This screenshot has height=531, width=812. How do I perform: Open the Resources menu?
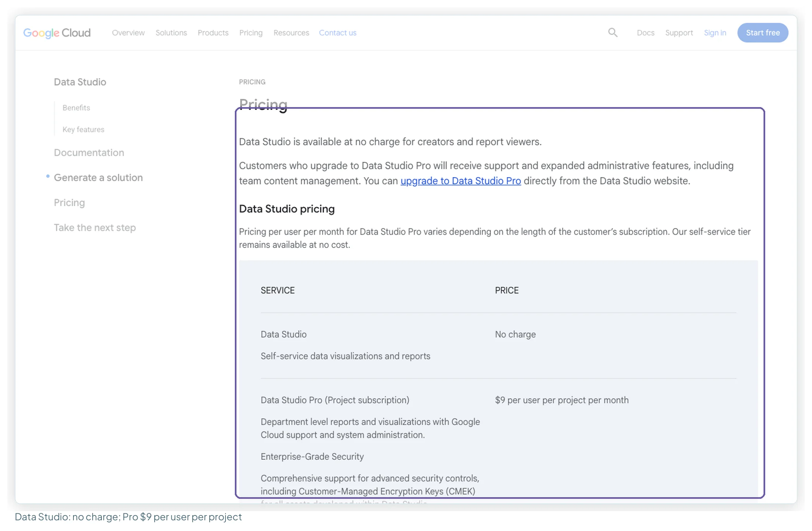pyautogui.click(x=291, y=32)
